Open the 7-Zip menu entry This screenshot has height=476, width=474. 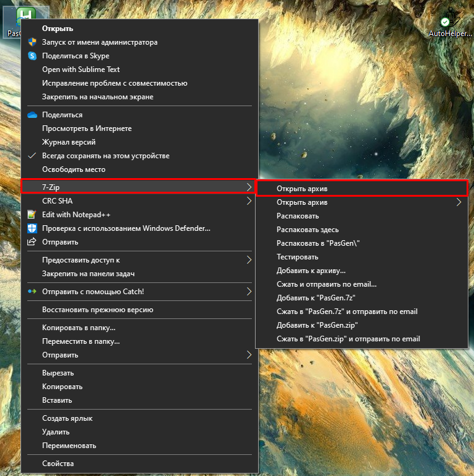click(x=138, y=186)
